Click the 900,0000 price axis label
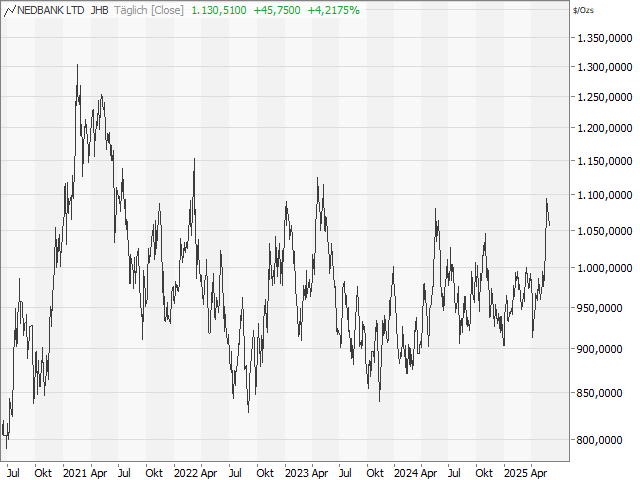640x480 pixels. click(599, 349)
